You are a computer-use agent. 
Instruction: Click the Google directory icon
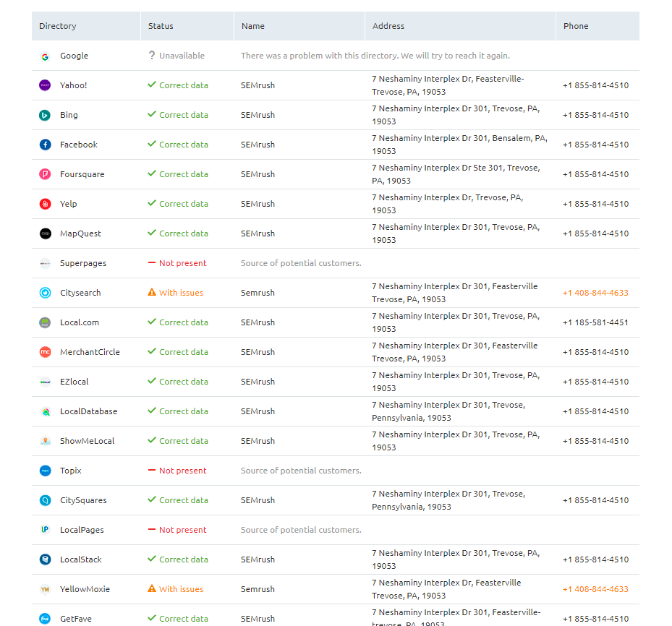44,56
